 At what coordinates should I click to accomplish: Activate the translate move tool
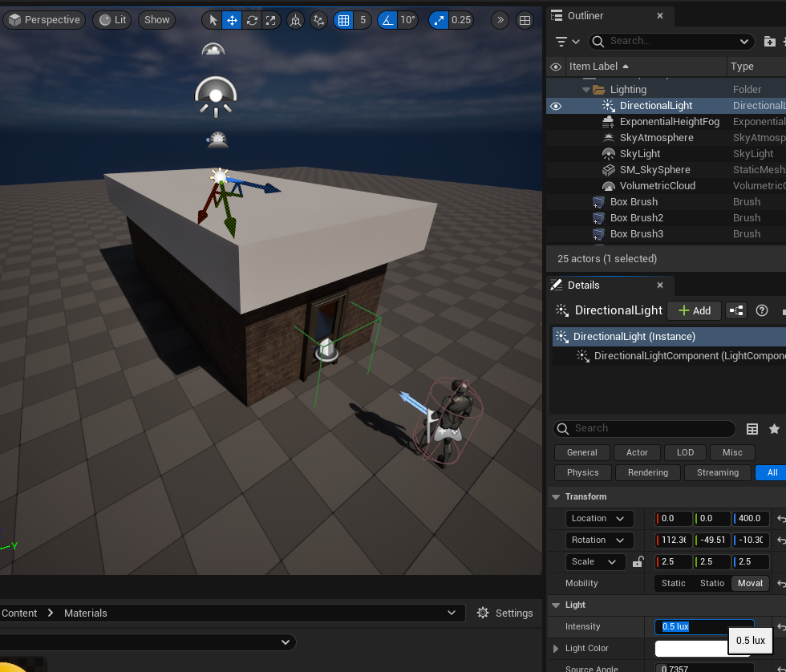pyautogui.click(x=232, y=20)
